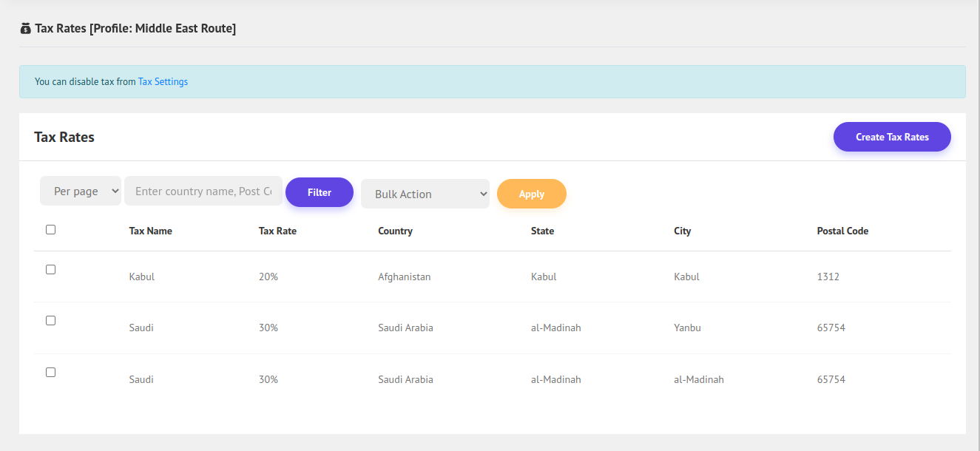
Task: Tick checkbox for Saudi al-Madinah city row
Action: (x=50, y=373)
